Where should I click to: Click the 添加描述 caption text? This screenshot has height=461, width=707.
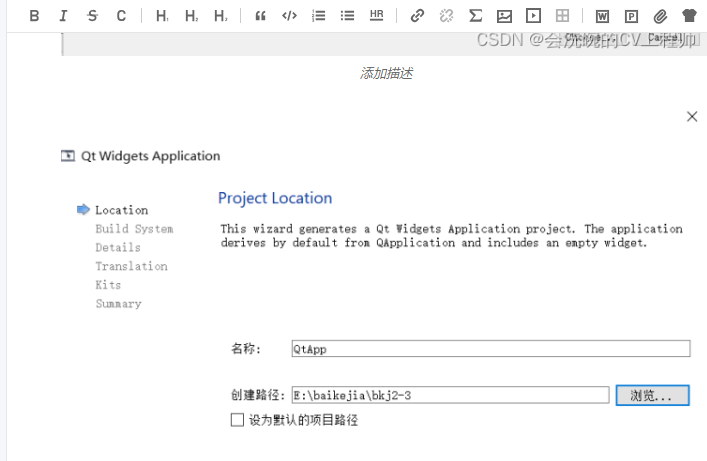(x=386, y=73)
